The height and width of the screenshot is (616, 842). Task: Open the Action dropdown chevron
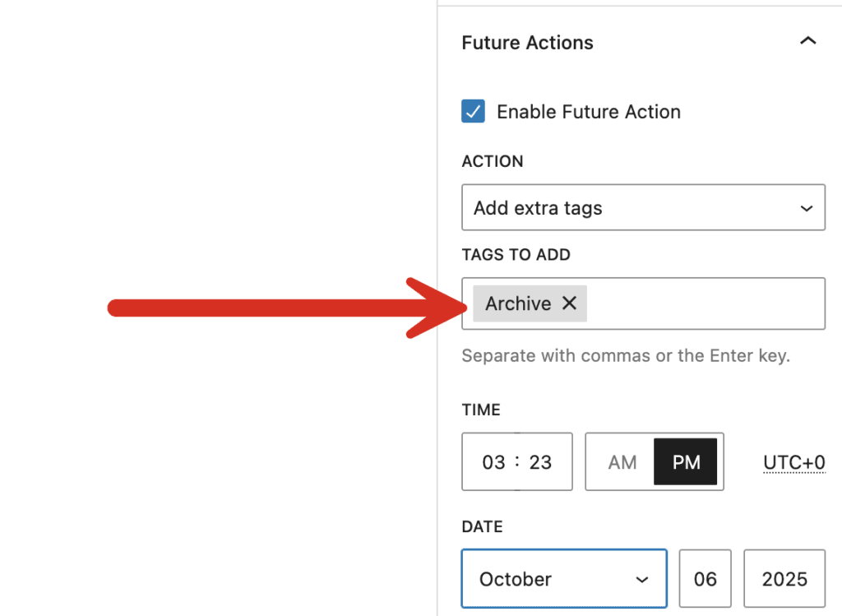point(806,208)
